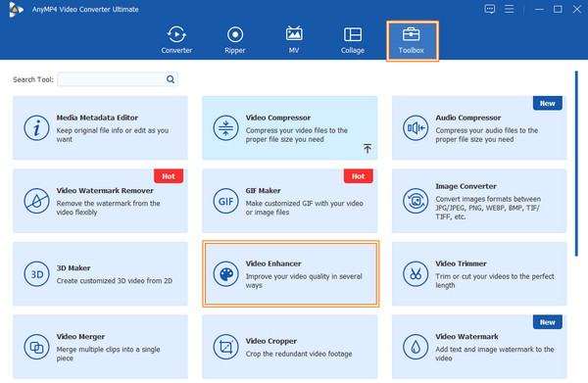Click the Image Converter icon
The width and height of the screenshot is (588, 383).
click(416, 201)
